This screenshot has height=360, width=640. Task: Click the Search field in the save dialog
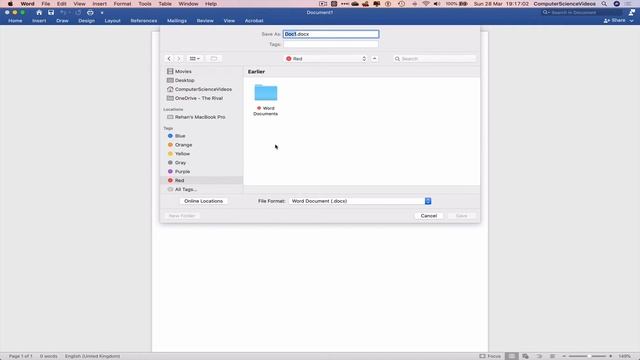435,59
